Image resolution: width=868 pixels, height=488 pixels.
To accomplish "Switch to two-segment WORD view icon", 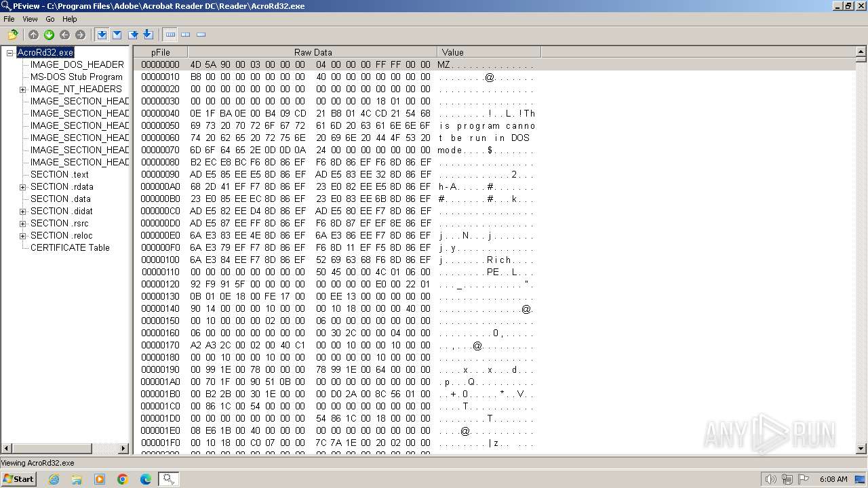I will (x=186, y=35).
